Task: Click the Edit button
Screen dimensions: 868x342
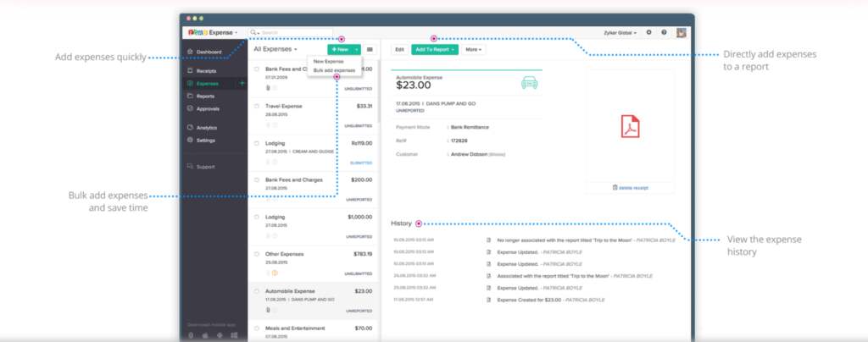Action: pos(399,50)
